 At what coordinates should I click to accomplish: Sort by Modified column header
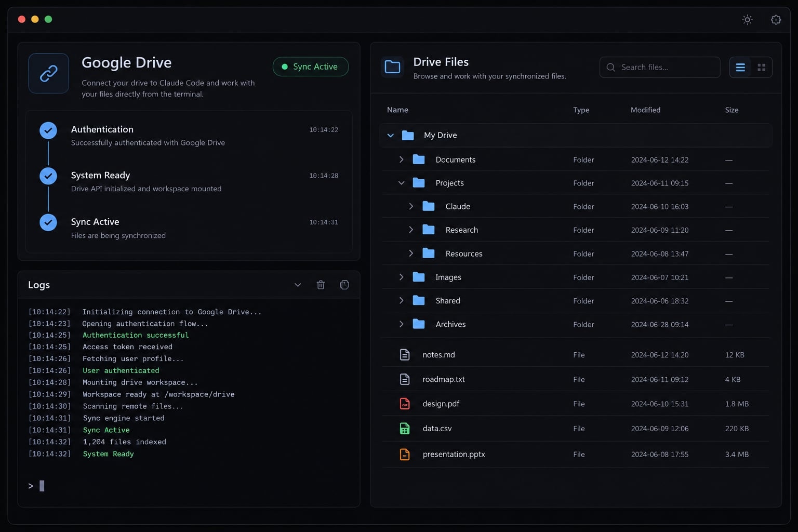coord(645,110)
